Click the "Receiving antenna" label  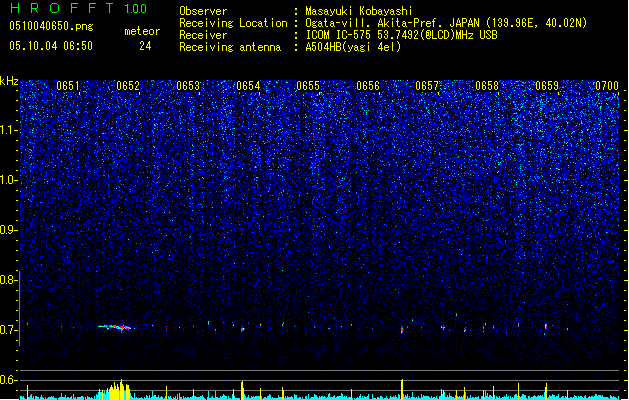230,47
